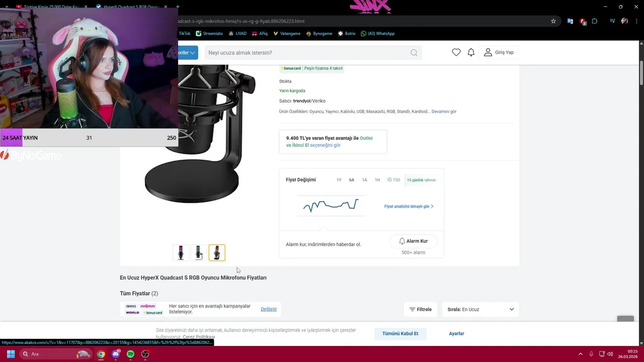The image size is (644, 362).
Task: Open the WhatsApp bookmark
Action: (378, 34)
